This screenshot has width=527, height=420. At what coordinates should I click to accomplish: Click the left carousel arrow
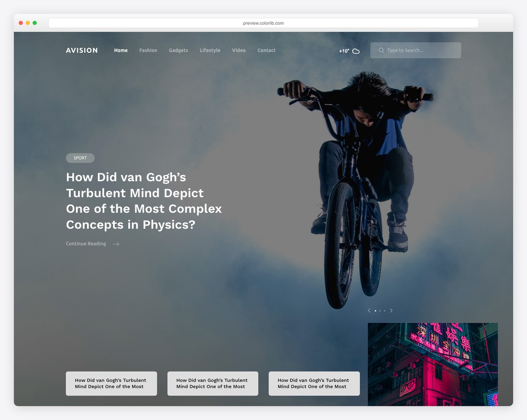pyautogui.click(x=369, y=311)
